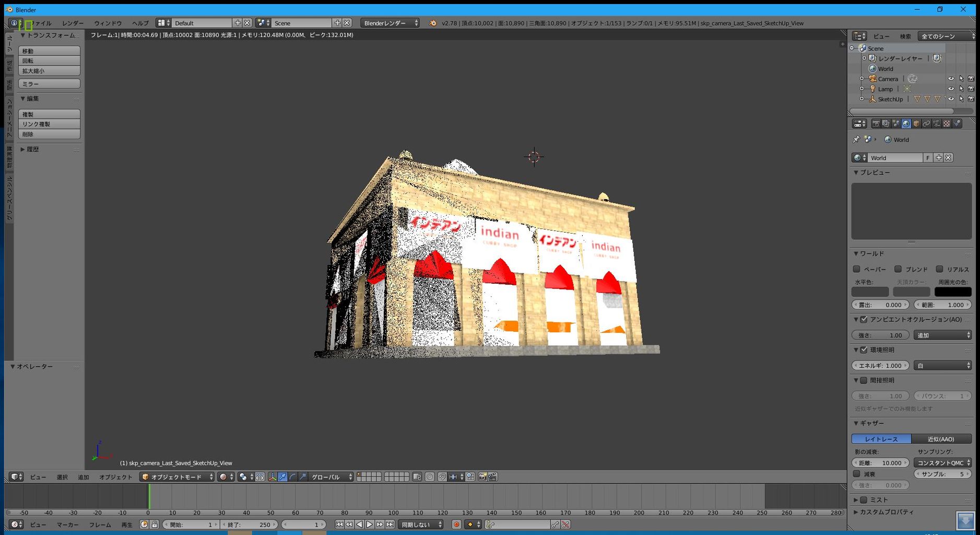The image size is (980, 535).
Task: Click the 移動 button in tool shelf
Action: 49,51
